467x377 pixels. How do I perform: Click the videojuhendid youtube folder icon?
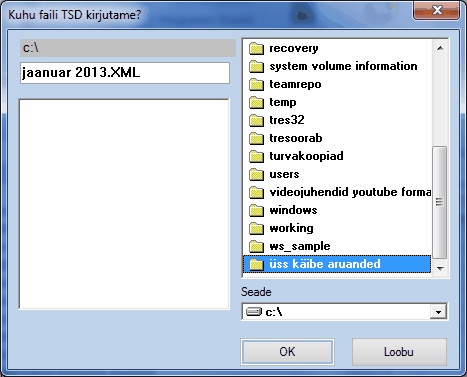256,193
